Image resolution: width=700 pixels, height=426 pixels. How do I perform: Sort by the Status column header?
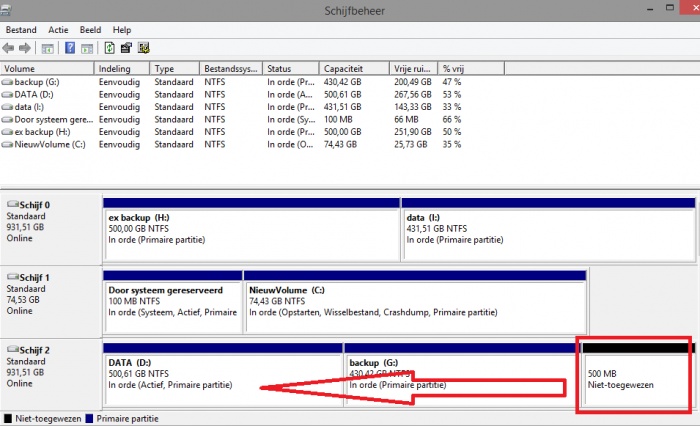(x=291, y=69)
